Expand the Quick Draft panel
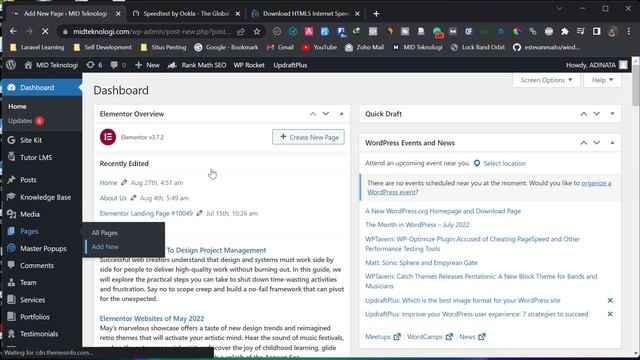Screen dimensions: 640x360 612,114
